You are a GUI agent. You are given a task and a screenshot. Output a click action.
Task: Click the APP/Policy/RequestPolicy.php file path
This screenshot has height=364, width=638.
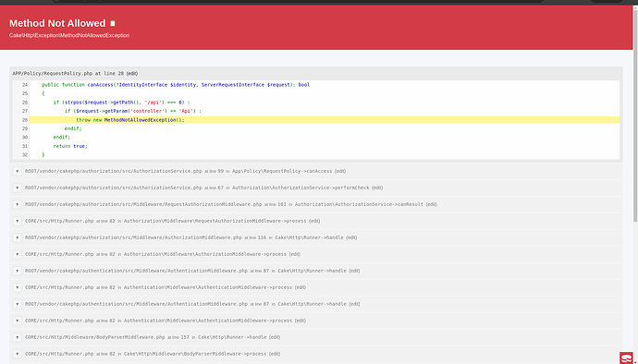[x=53, y=74]
